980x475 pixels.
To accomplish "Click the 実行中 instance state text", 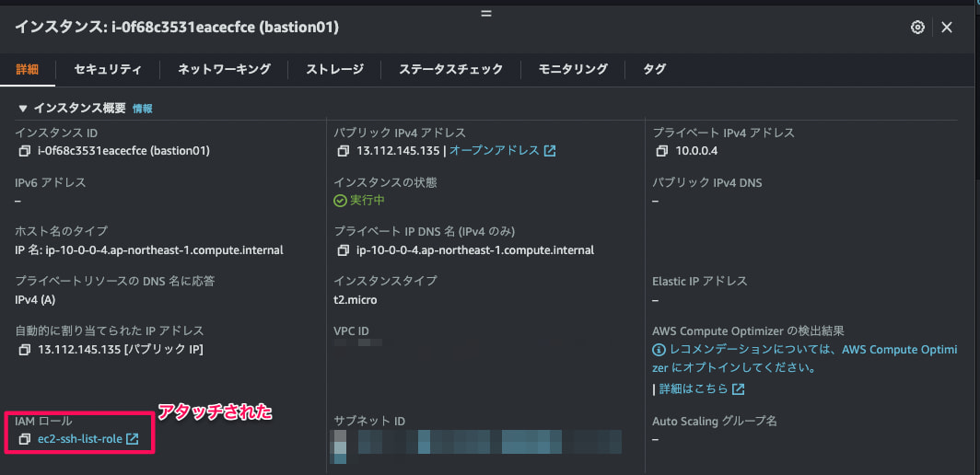I will 367,201.
